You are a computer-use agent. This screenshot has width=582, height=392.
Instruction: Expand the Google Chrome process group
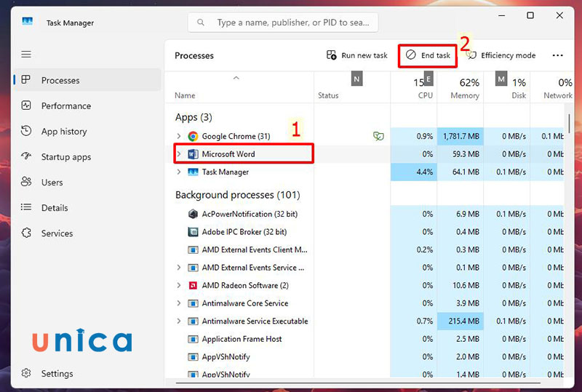pos(179,136)
